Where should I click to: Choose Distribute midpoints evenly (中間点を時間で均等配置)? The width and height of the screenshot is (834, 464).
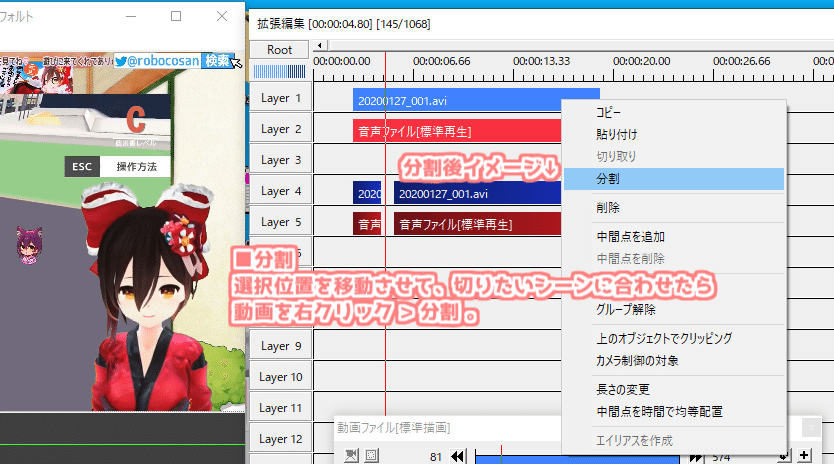(x=660, y=412)
